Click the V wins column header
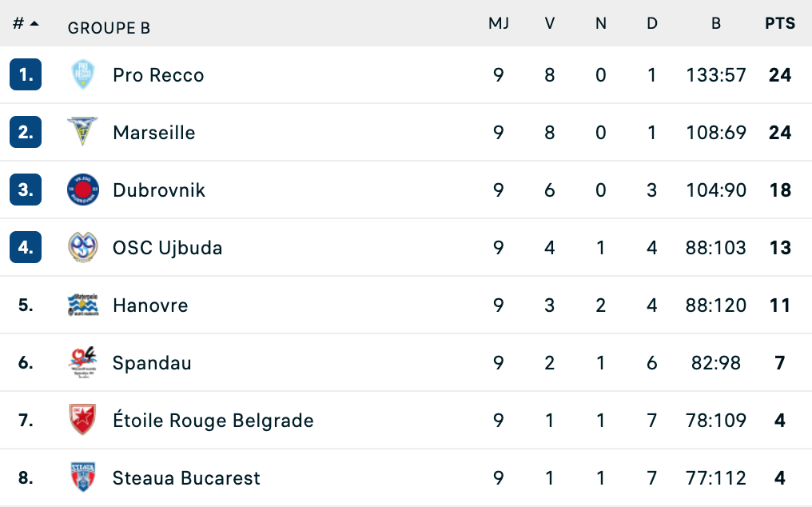Screen dimensions: 812x507 (x=550, y=24)
